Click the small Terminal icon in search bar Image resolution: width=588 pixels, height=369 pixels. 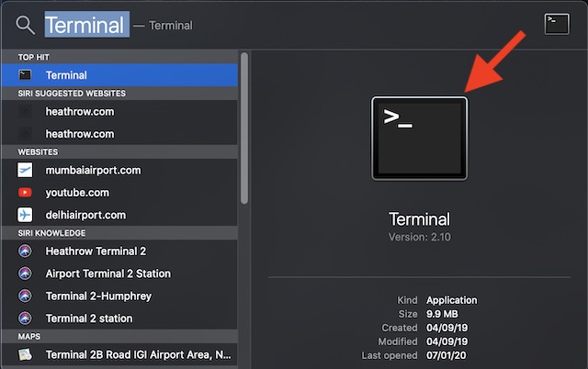557,24
